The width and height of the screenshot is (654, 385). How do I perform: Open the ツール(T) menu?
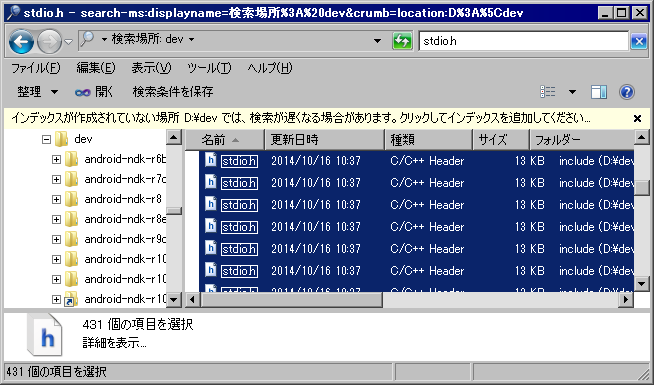[209, 68]
